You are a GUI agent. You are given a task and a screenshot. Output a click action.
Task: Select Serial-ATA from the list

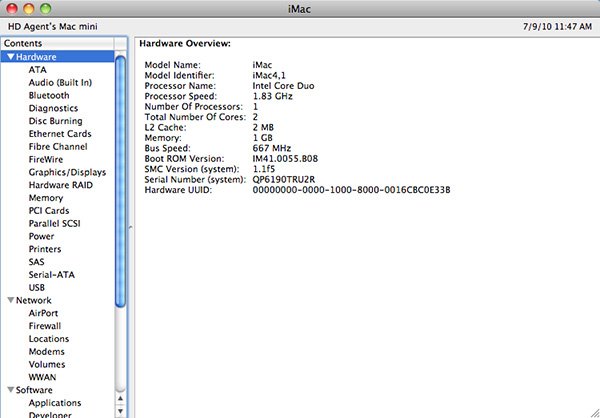coord(52,274)
